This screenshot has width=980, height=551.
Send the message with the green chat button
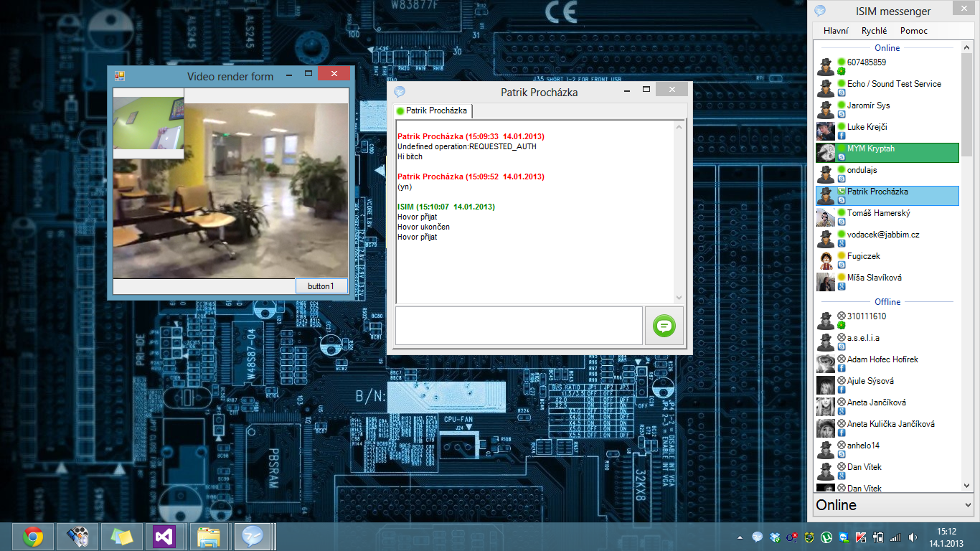click(x=664, y=326)
